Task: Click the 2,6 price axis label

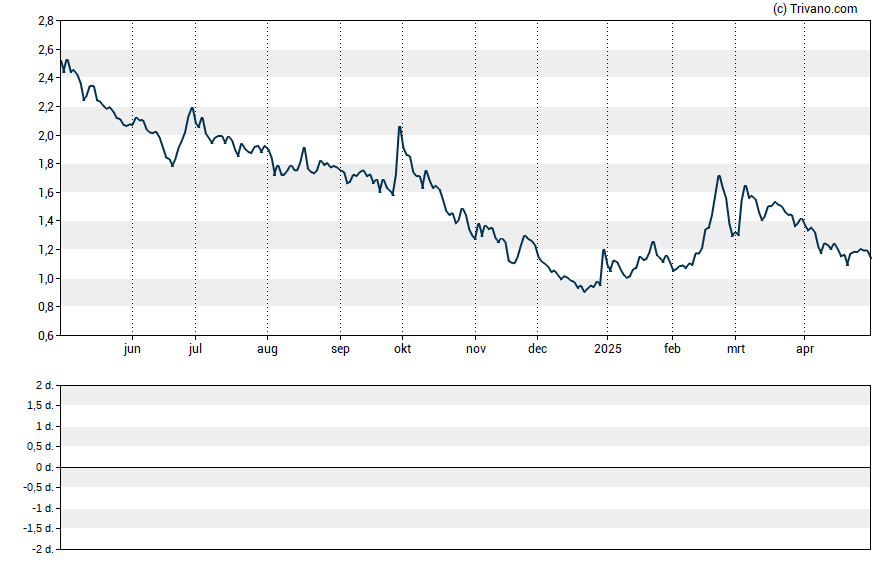Action: pyautogui.click(x=46, y=50)
